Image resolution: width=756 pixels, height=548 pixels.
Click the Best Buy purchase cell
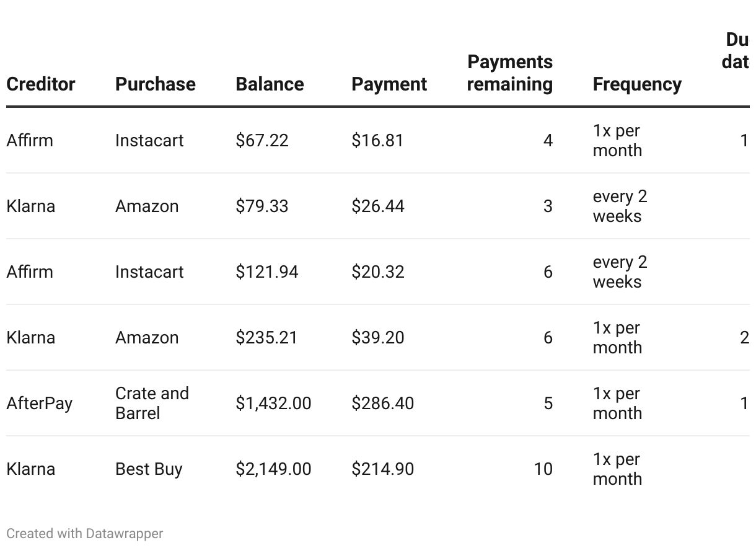(x=149, y=469)
